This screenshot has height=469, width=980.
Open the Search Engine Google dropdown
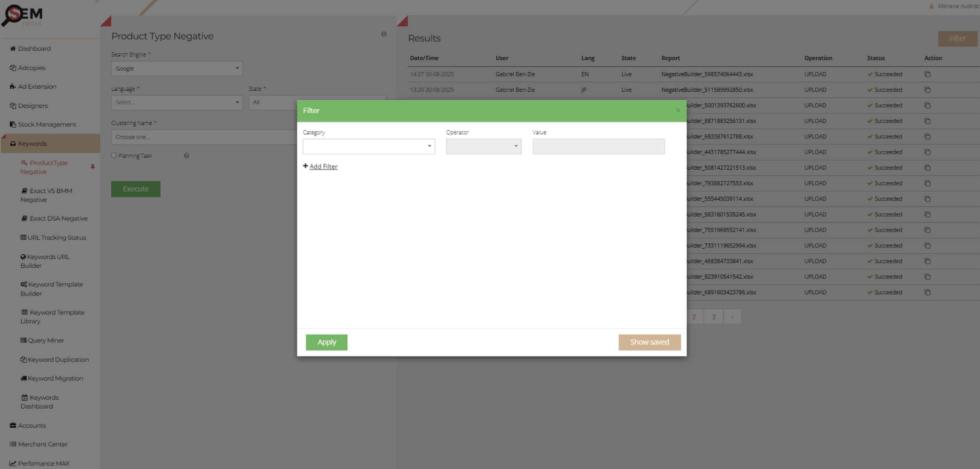pos(177,68)
